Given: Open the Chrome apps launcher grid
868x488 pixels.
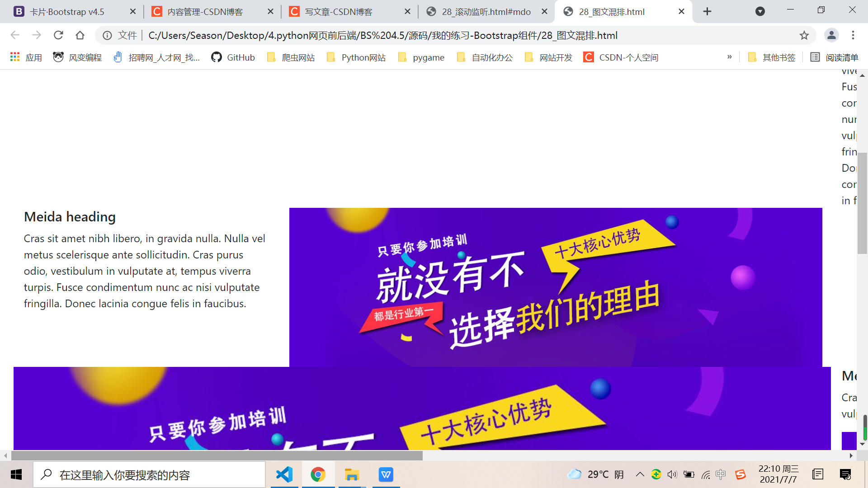Looking at the screenshot, I should (14, 57).
